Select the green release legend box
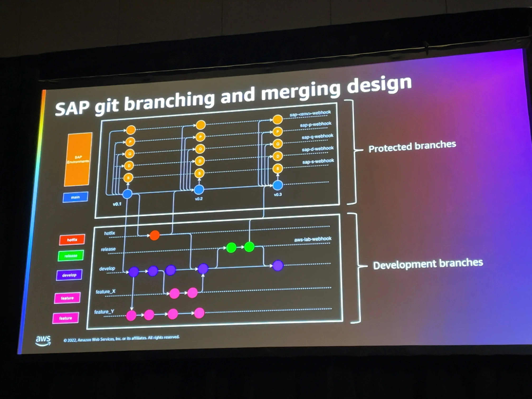 click(71, 256)
